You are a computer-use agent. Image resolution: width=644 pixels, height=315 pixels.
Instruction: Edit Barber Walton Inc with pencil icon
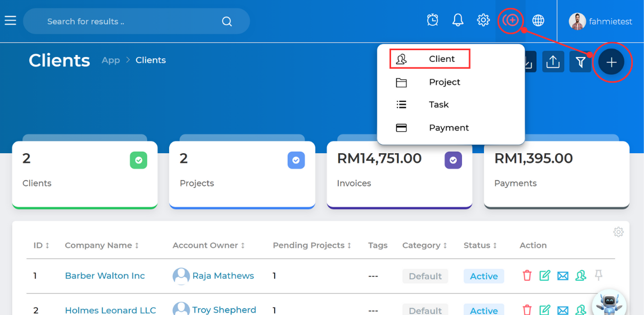545,275
